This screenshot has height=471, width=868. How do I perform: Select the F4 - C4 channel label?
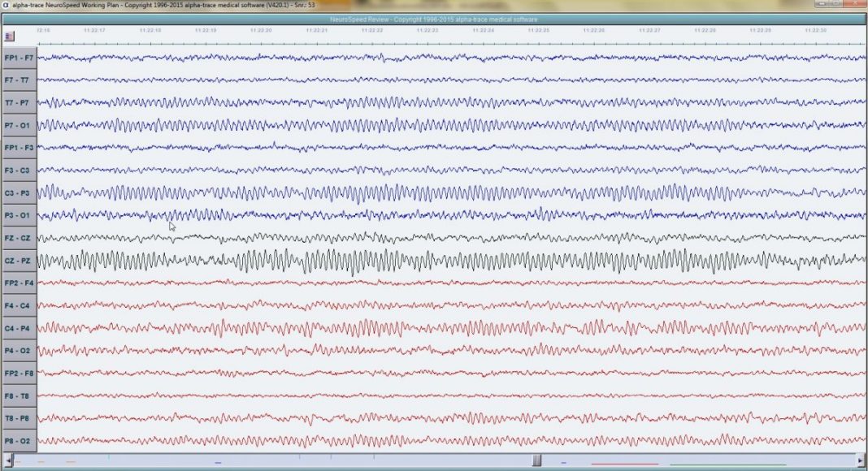(20, 305)
